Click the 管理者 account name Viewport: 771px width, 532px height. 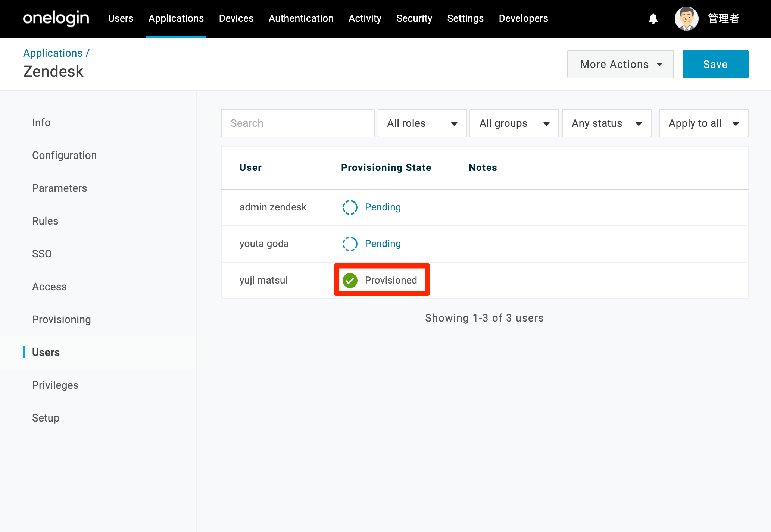723,18
